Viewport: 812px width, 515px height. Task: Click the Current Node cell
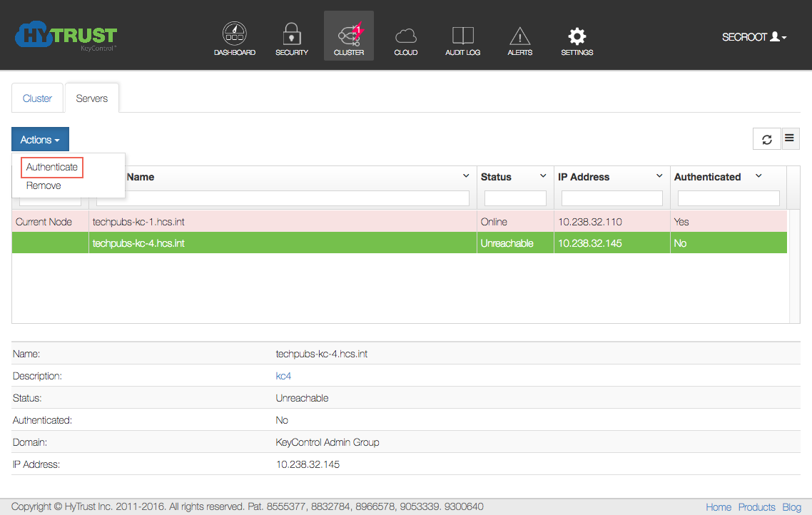point(50,222)
